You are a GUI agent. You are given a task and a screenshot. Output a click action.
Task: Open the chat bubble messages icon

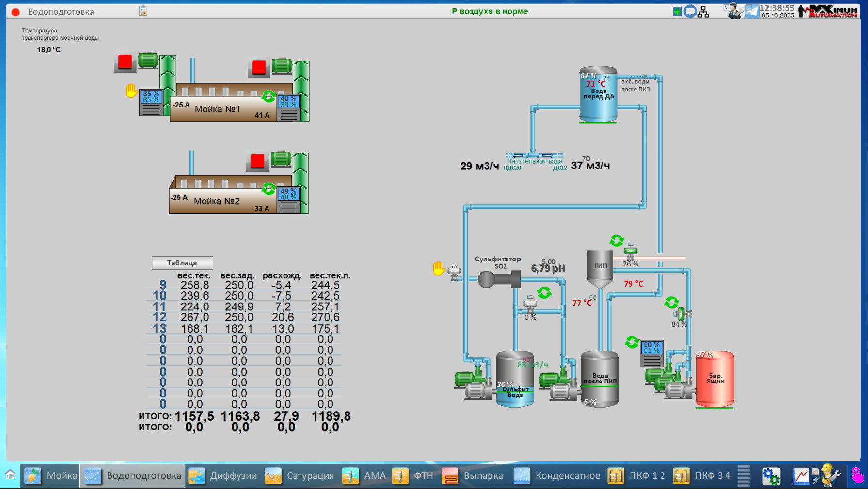(x=690, y=12)
